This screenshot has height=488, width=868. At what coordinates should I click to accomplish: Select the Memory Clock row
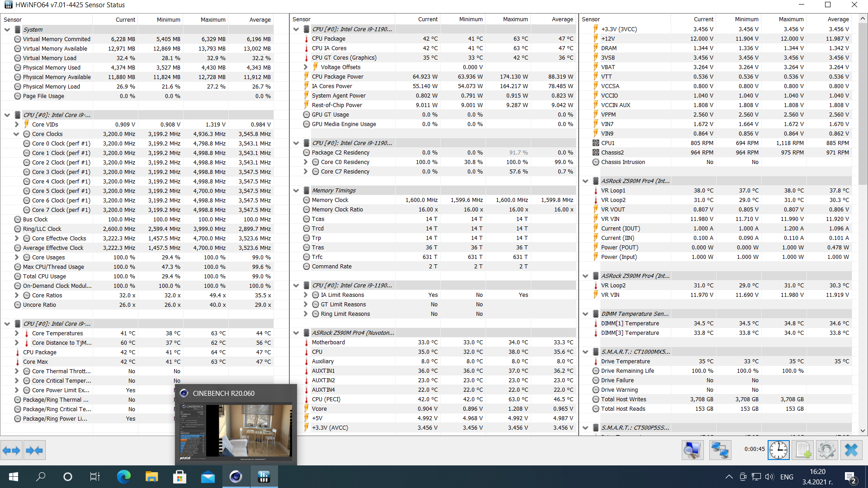(x=434, y=200)
